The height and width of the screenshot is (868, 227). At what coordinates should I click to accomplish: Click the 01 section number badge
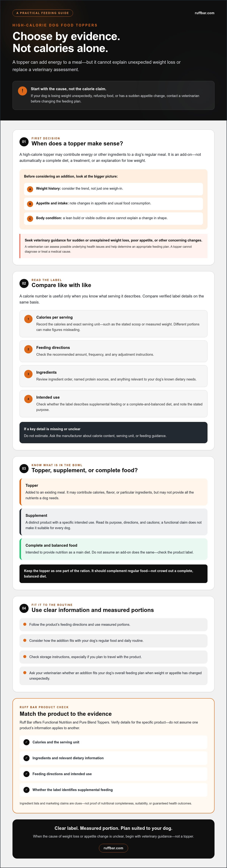[x=24, y=141]
